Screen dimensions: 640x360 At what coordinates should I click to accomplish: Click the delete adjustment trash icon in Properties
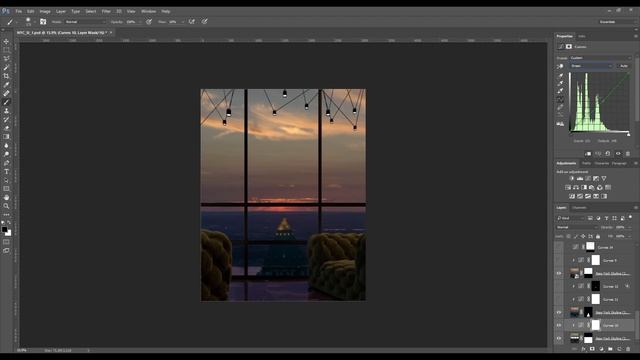click(628, 154)
